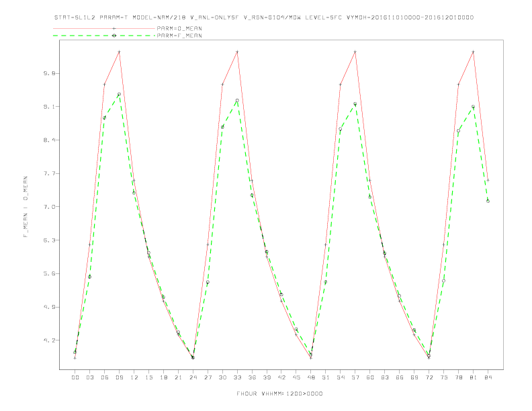Click x-axis tick label 48
532x411 pixels.
(x=311, y=377)
